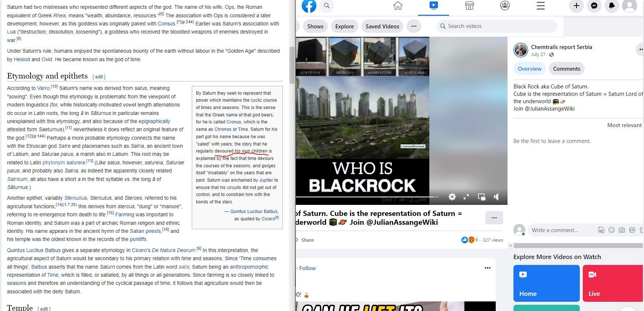Open Chemtrails report Serbia profile picture
The image size is (644, 311).
521,50
